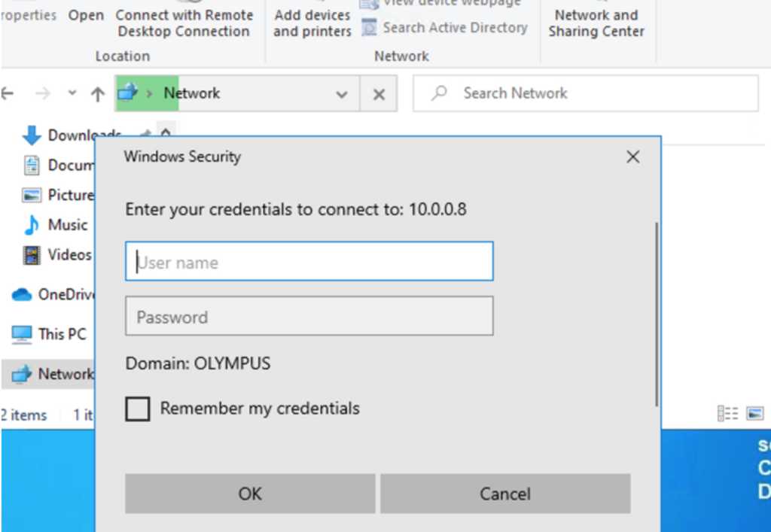Click the dialog's vertical scrollbar
Screen dimensions: 771x532
[657, 315]
